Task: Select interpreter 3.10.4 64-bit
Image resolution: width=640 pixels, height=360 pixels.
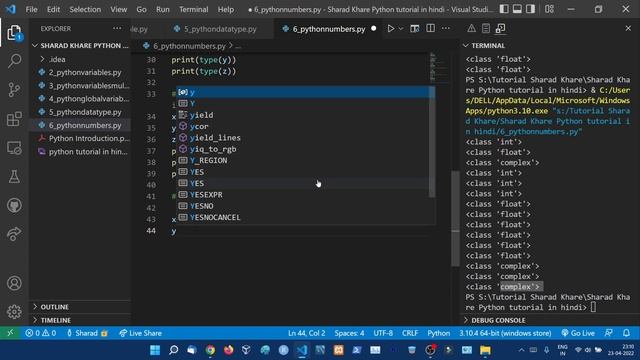Action: click(505, 333)
